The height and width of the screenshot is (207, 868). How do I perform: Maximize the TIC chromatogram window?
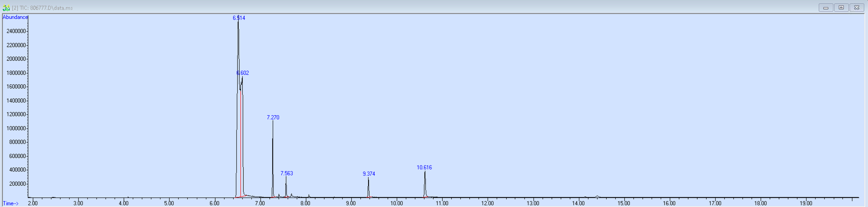[x=841, y=8]
